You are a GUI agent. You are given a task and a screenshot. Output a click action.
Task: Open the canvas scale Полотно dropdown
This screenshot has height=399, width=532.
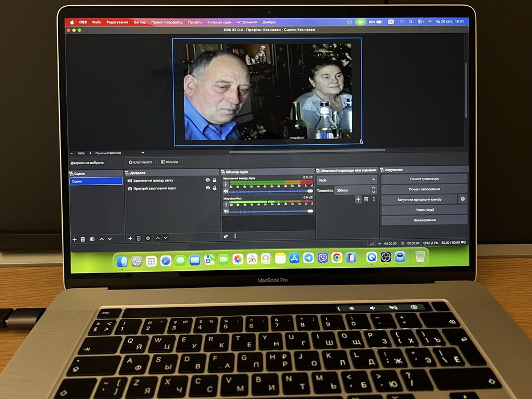pos(119,153)
